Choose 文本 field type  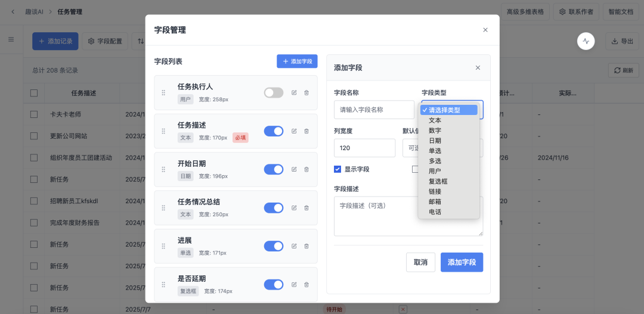449,120
